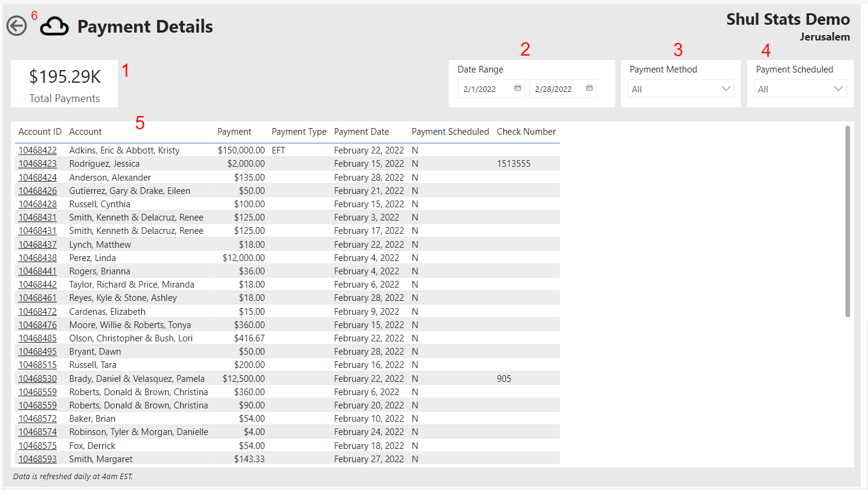Open the start date calendar picker icon
The image size is (868, 490).
point(518,88)
